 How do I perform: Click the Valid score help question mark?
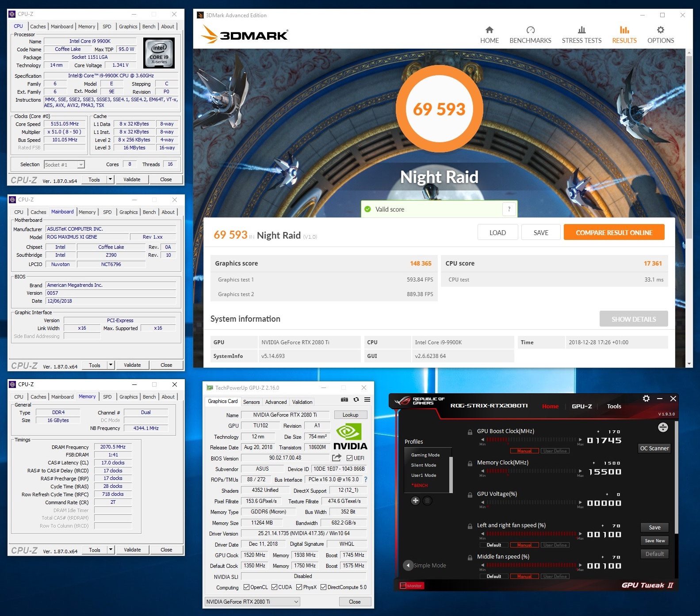coord(509,209)
